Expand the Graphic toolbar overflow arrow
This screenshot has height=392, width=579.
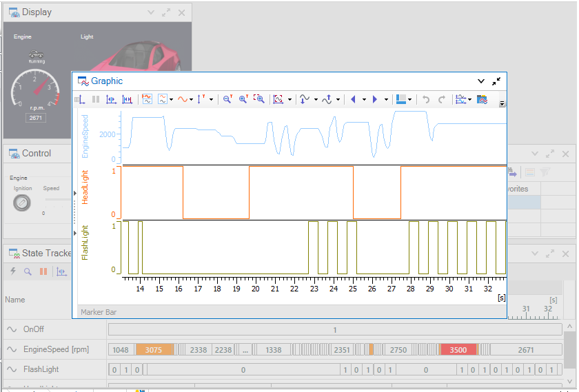click(x=502, y=104)
